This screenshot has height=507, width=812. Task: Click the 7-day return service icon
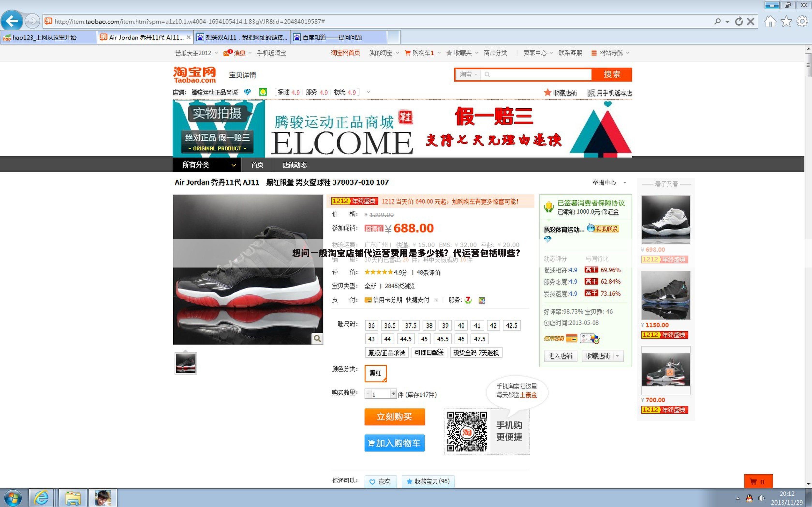click(x=468, y=300)
